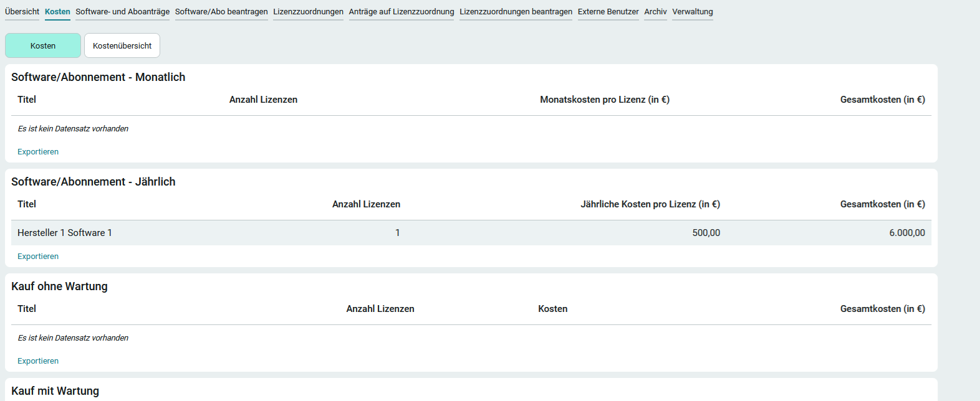Click Jährliche Kosten pro Lizenz column header

coord(650,204)
